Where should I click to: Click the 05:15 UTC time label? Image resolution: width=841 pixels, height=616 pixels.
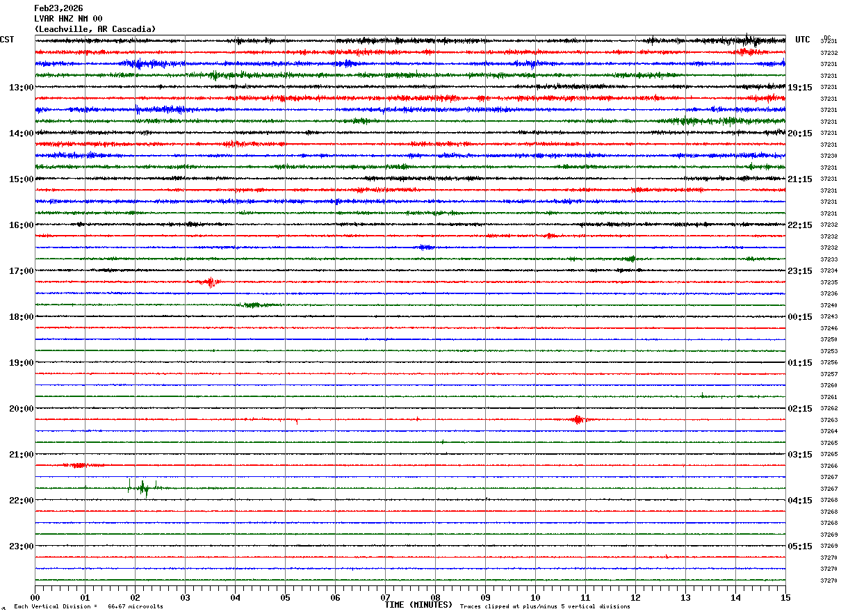pyautogui.click(x=800, y=546)
